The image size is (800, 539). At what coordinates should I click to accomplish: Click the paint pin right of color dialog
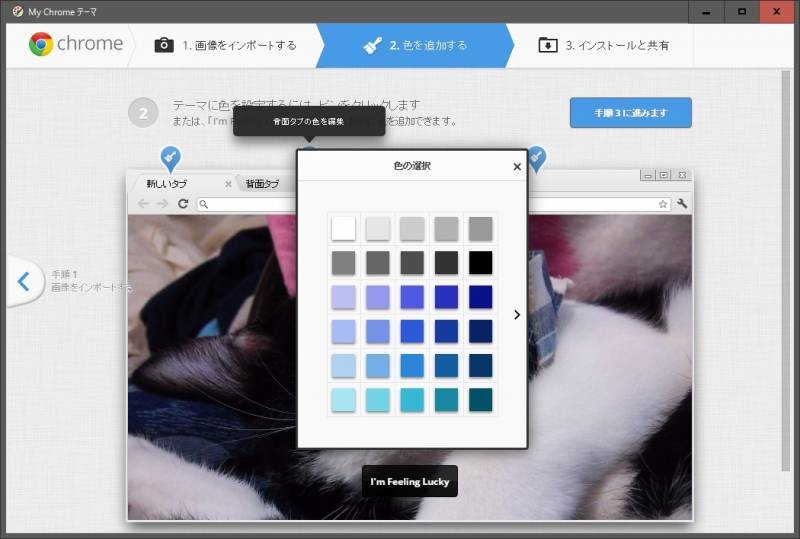coord(537,158)
